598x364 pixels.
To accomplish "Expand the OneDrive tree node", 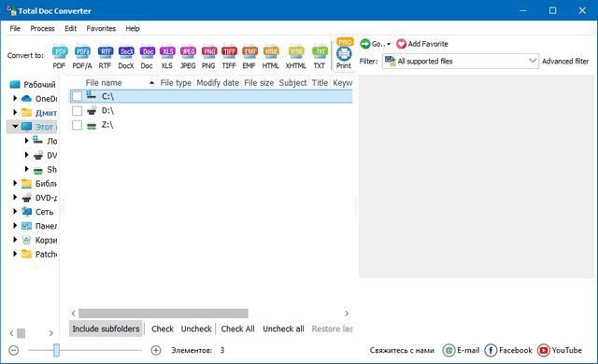I will (x=15, y=99).
